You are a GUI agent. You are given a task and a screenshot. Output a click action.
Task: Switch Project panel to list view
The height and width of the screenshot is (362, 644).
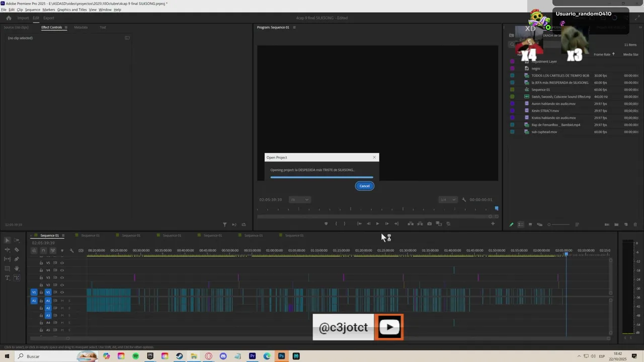pyautogui.click(x=521, y=225)
